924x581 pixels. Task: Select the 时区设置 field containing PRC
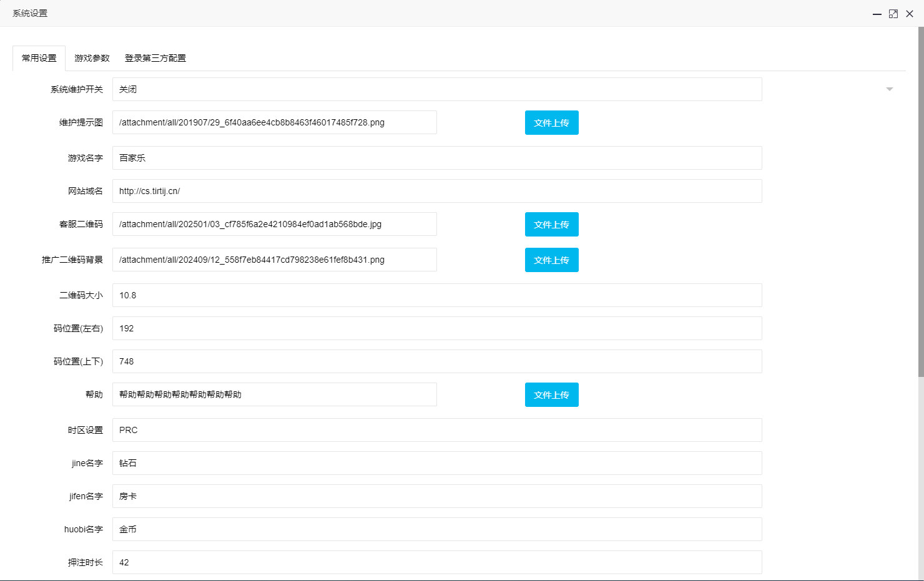point(437,430)
